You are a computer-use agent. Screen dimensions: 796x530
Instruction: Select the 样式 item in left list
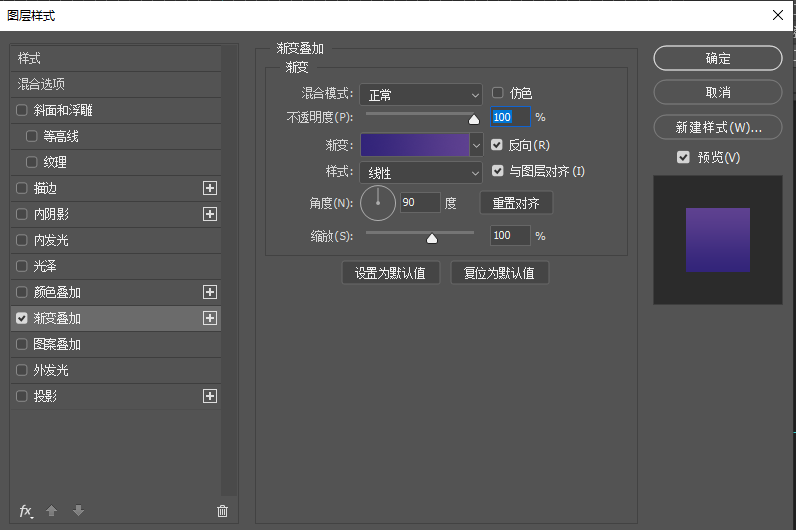click(x=116, y=58)
